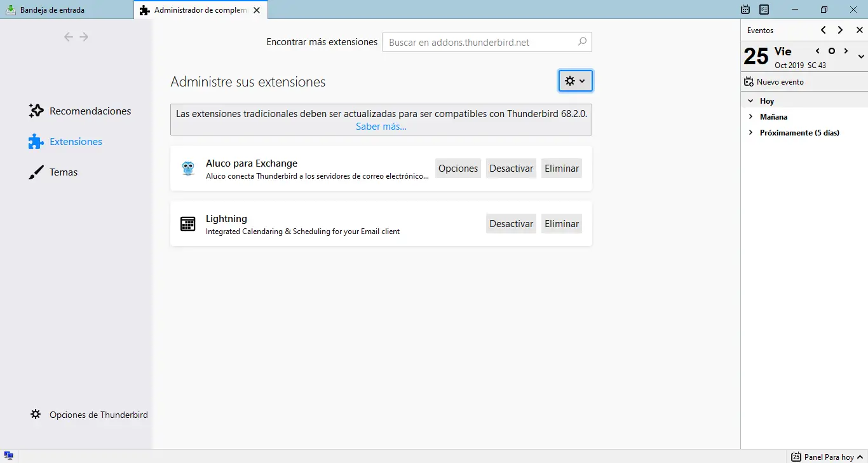The width and height of the screenshot is (868, 463).
Task: Open Temas in the sidebar
Action: [53, 172]
